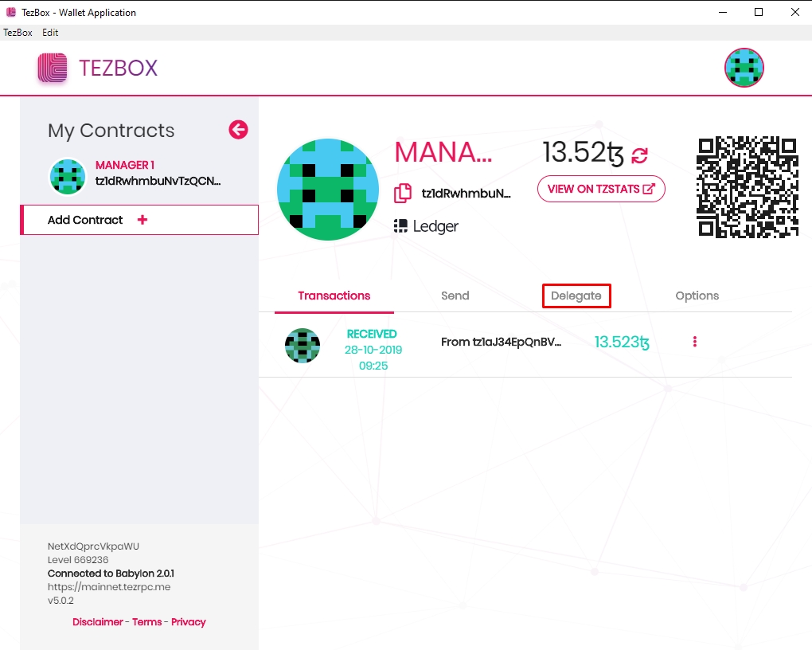Click the VIEW ON TZSTATS button
This screenshot has width=812, height=650.
pyautogui.click(x=601, y=190)
